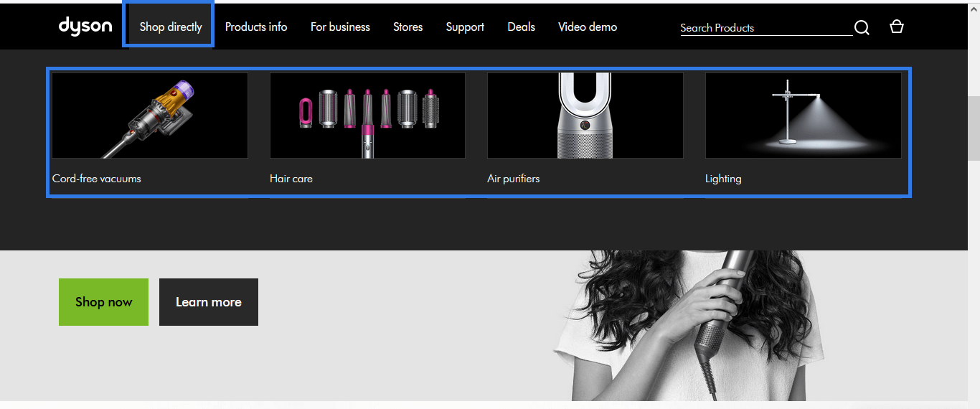Open the Hair care link
This screenshot has height=409, width=980.
point(291,178)
